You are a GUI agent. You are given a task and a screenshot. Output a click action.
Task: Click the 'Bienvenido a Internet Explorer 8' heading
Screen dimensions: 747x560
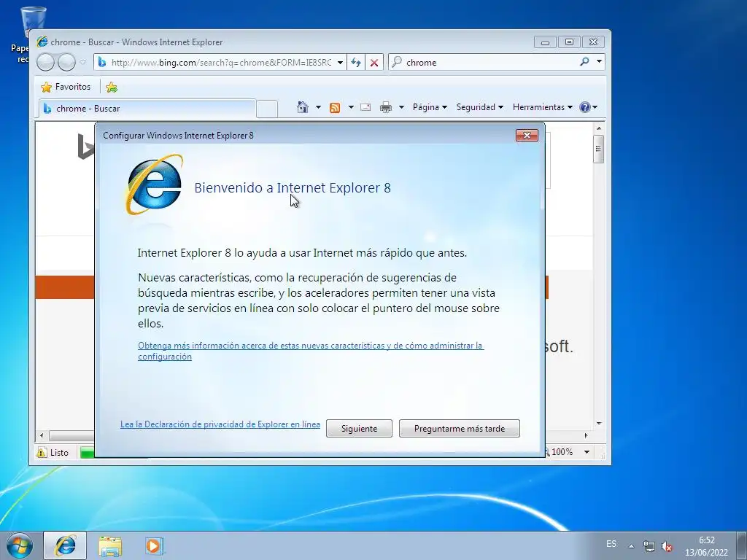pyautogui.click(x=293, y=187)
